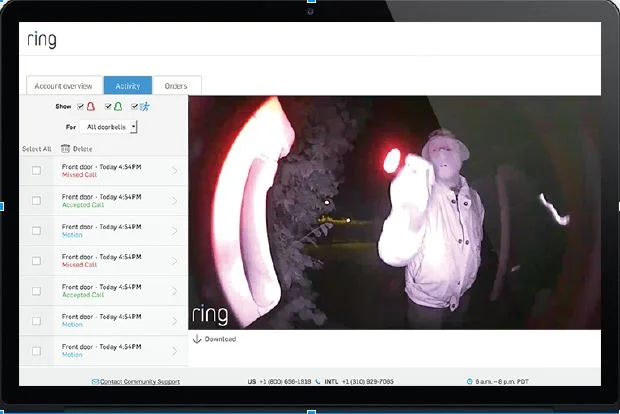Expand the first Missed Call event chevron
The image size is (620, 414).
[x=174, y=171]
